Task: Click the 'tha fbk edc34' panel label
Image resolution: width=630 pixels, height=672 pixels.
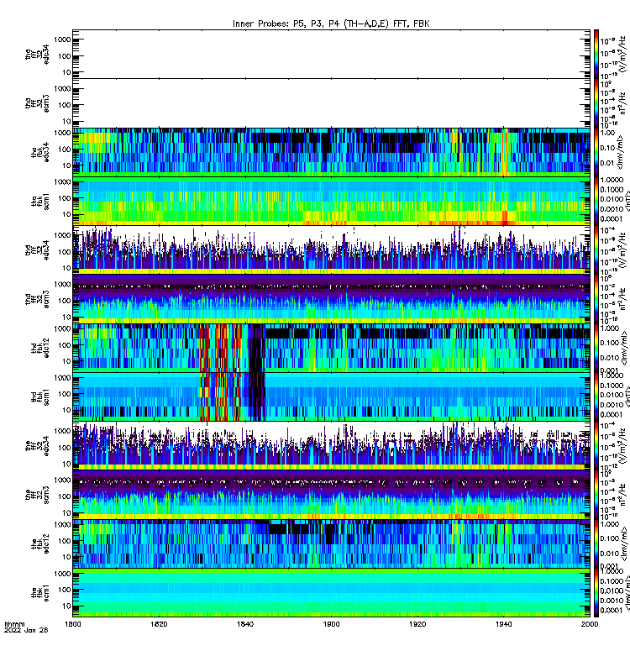Action: pos(40,152)
